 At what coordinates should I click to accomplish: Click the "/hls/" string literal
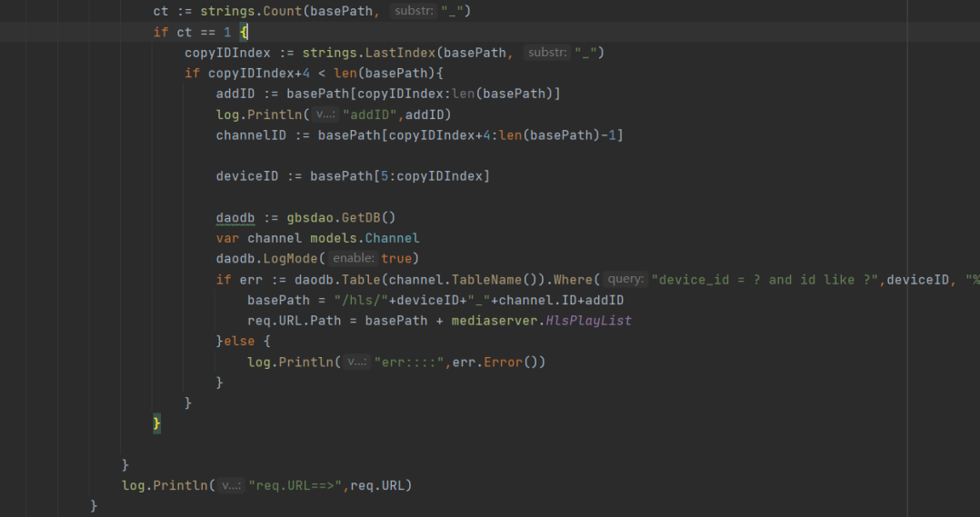361,300
